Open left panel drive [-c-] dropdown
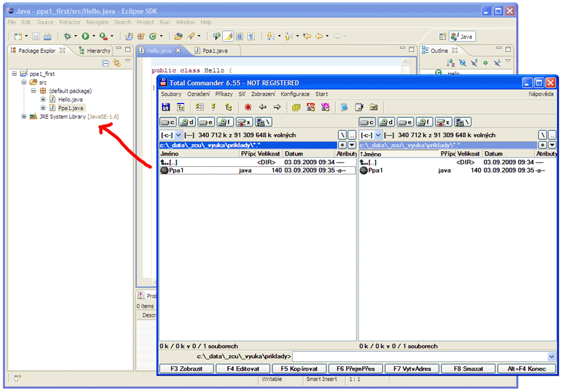 click(178, 135)
